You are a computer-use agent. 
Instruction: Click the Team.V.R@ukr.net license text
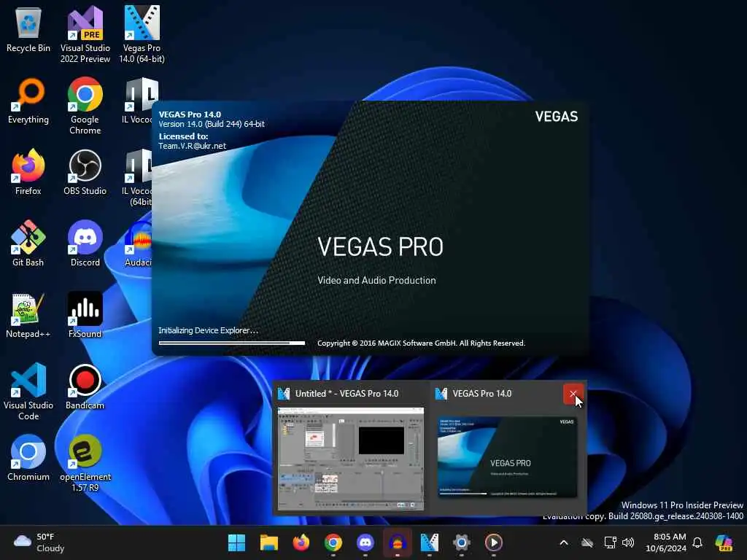pos(192,146)
